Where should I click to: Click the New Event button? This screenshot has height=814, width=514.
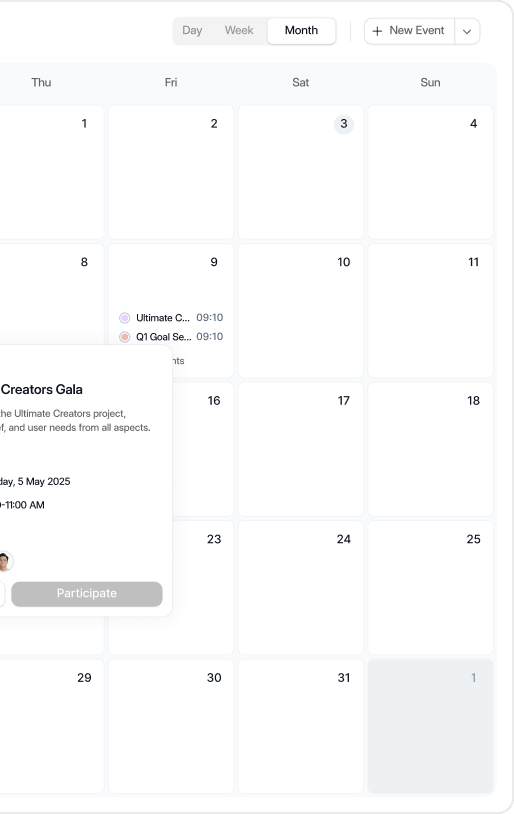(x=410, y=31)
